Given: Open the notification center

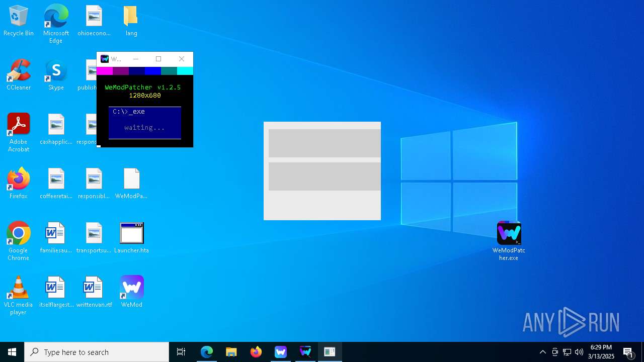Looking at the screenshot, I should pyautogui.click(x=628, y=352).
